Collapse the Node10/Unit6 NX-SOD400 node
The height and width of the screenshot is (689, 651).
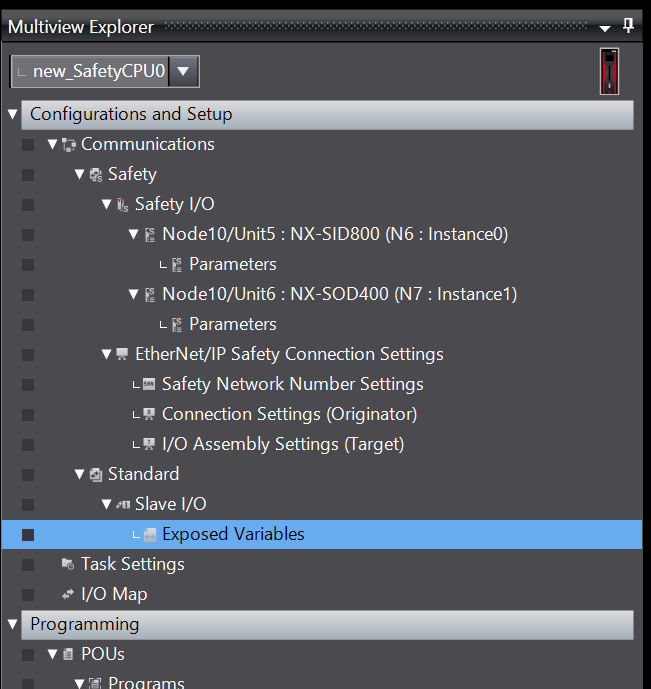coord(134,294)
